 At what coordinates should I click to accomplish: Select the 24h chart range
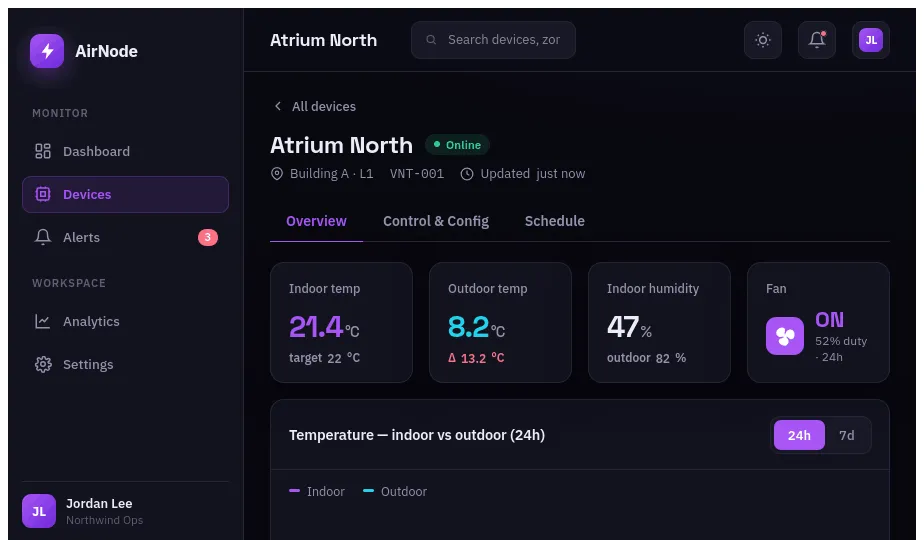click(799, 435)
